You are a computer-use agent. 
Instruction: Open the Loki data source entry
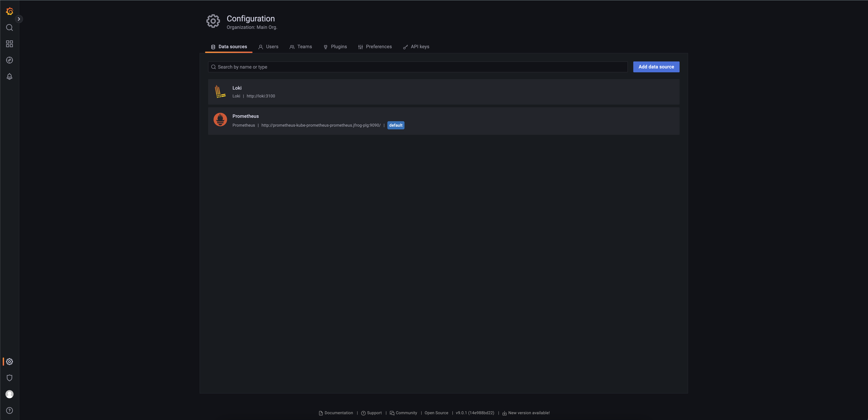(x=237, y=88)
